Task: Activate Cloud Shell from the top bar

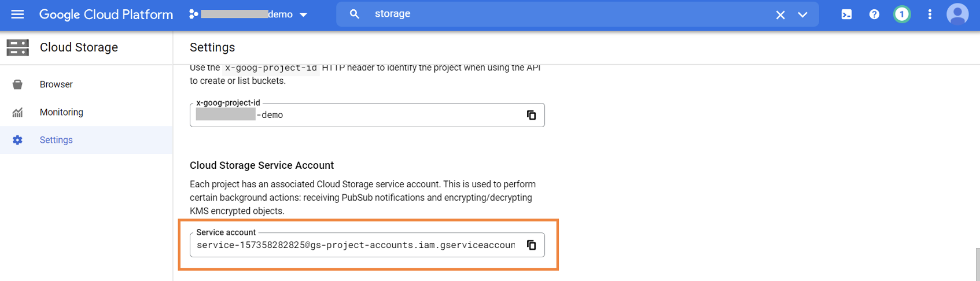Action: 846,14
